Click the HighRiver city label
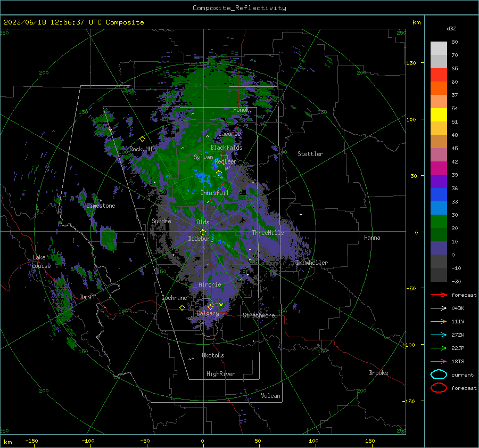The image size is (479, 448). 221,374
